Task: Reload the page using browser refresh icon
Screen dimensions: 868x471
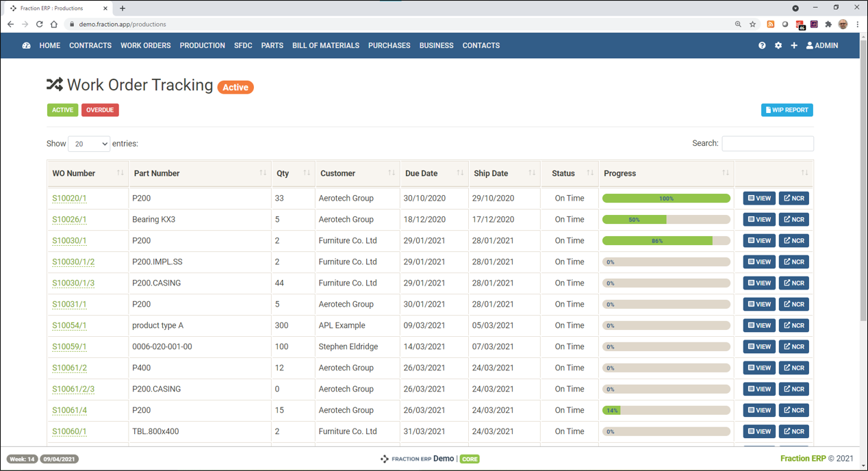Action: point(39,25)
